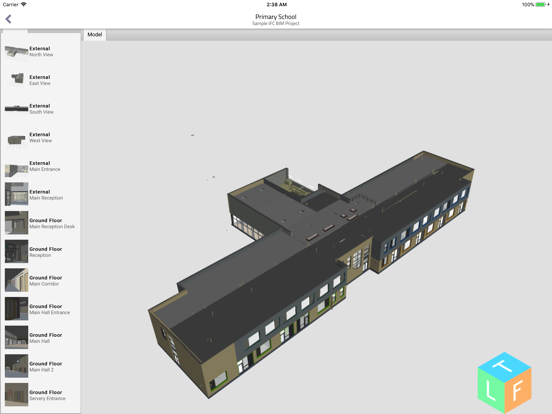The height and width of the screenshot is (414, 552).
Task: Tap the Wi-Fi status icon
Action: (x=24, y=5)
